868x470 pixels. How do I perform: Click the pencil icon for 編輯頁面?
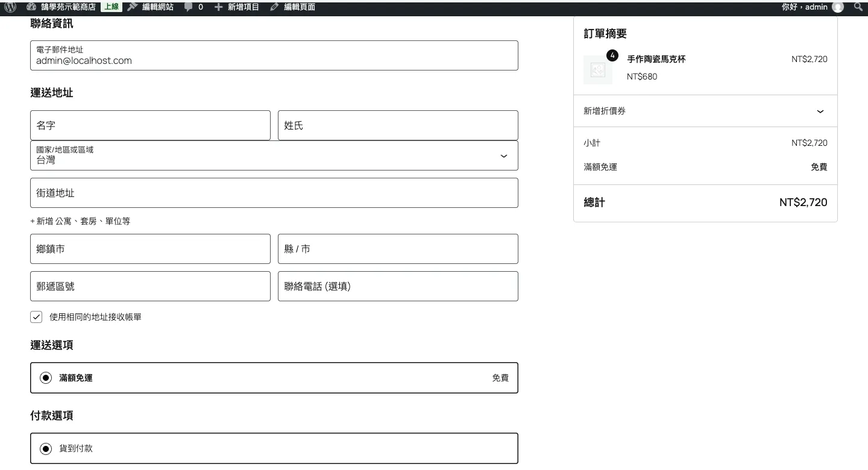pos(274,7)
